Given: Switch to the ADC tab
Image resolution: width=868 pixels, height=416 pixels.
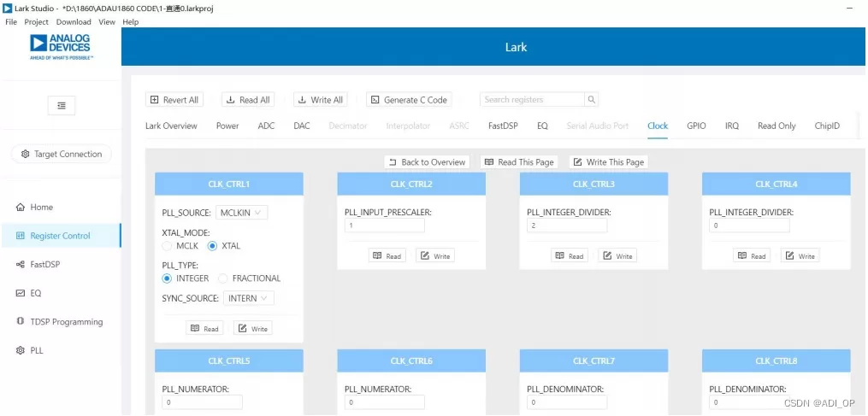Looking at the screenshot, I should (266, 126).
